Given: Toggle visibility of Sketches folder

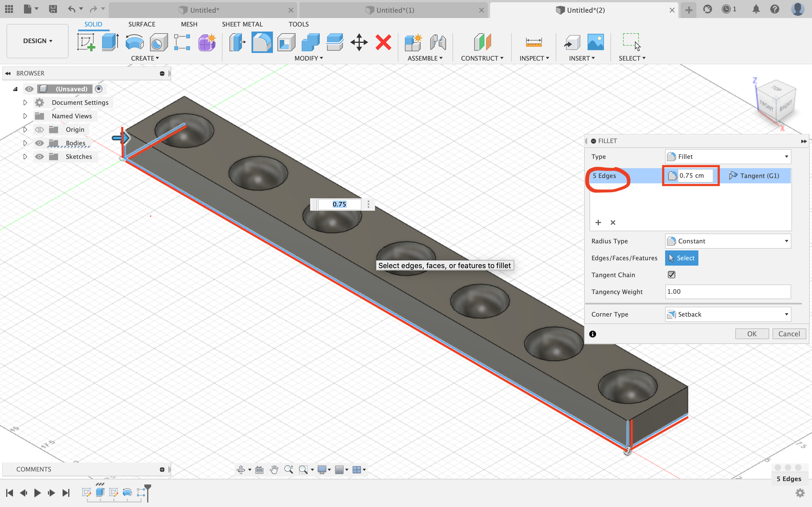Looking at the screenshot, I should [39, 157].
